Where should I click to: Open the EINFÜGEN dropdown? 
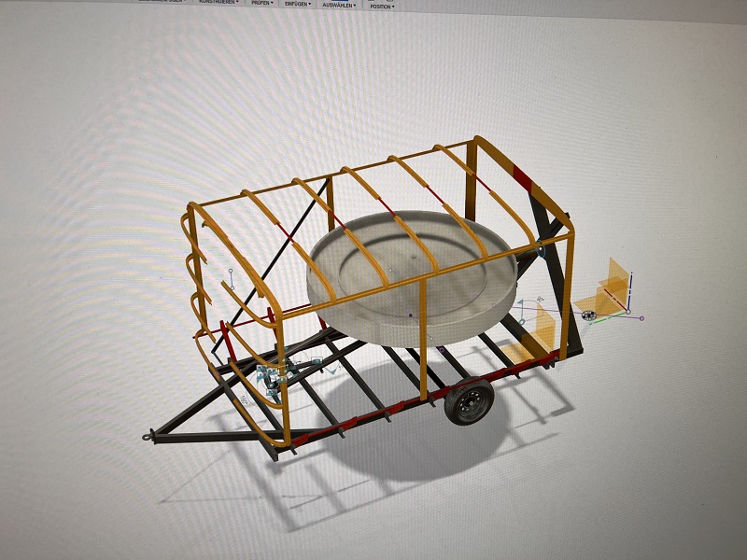click(x=297, y=4)
